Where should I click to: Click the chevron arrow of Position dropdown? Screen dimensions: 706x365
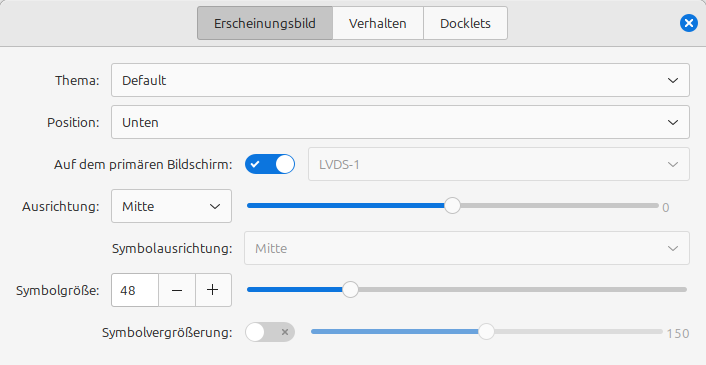pyautogui.click(x=673, y=122)
